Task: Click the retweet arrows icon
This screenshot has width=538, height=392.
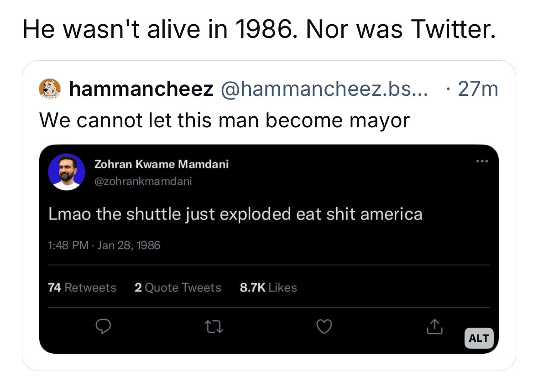Action: 214,326
